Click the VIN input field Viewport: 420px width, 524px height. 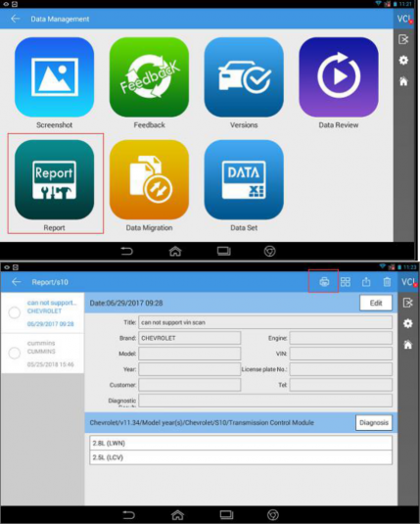[341, 354]
